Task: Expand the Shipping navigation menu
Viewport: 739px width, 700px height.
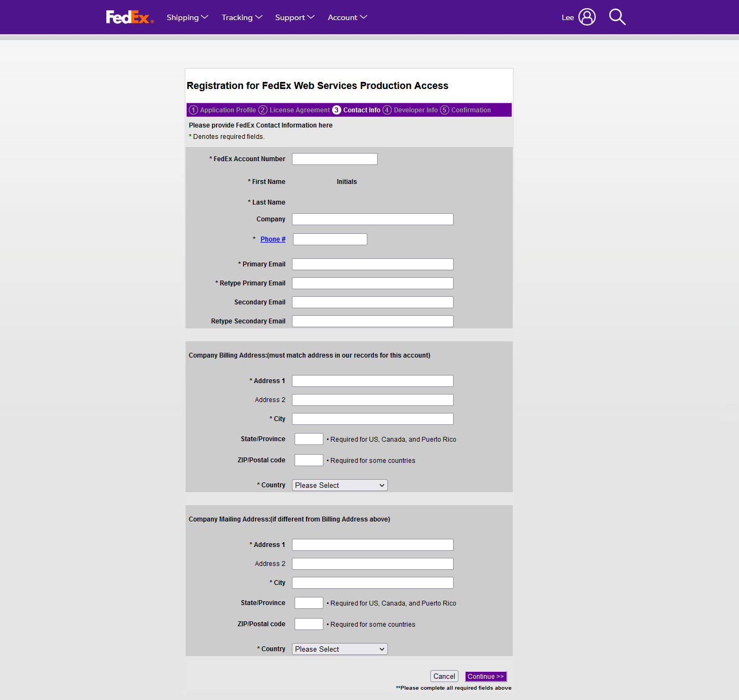Action: point(187,17)
